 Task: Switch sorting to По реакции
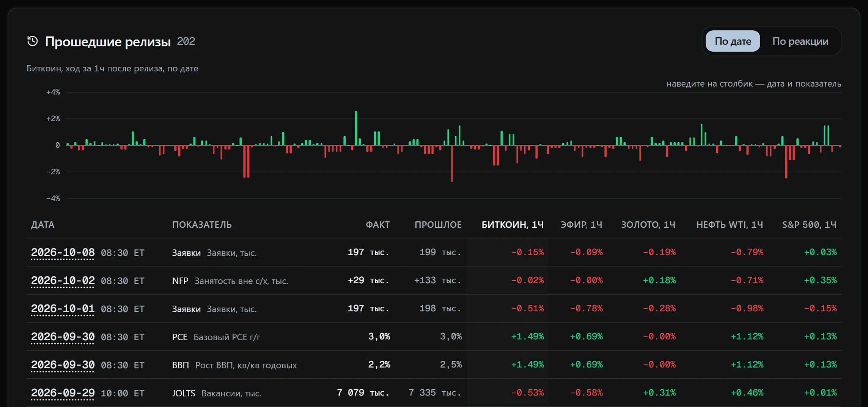[800, 41]
